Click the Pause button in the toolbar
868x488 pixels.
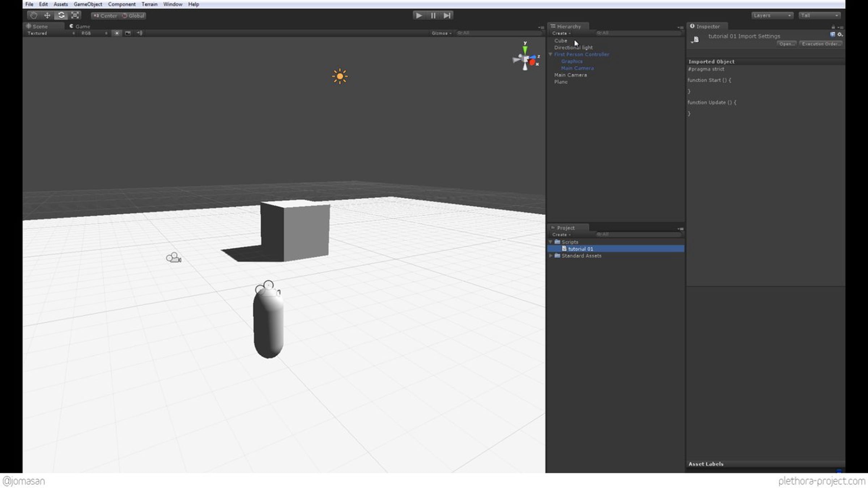coord(433,15)
